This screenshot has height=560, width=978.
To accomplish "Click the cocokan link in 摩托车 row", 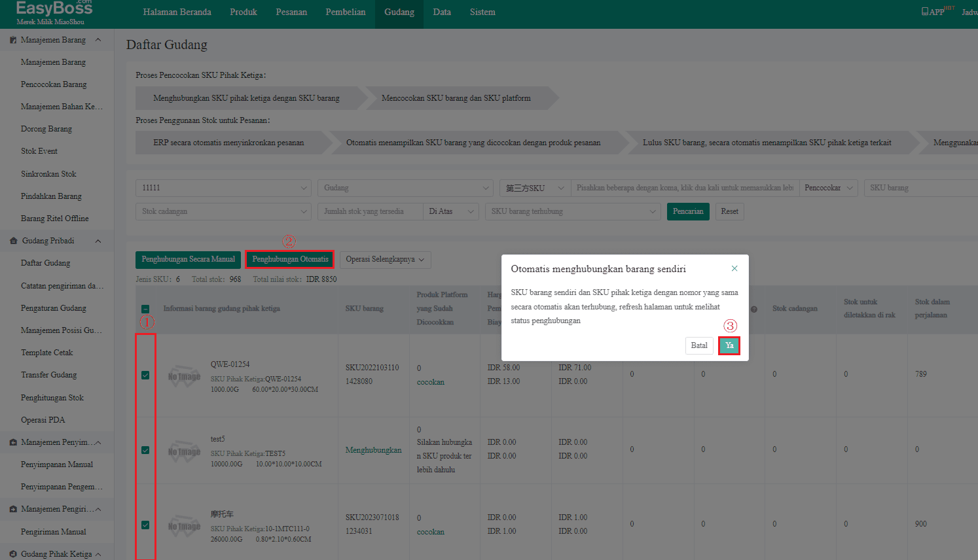I will 431,532.
